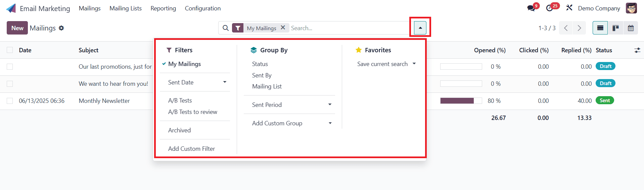Open the Monthly Newsletter record
The width and height of the screenshot is (644, 190).
click(104, 101)
